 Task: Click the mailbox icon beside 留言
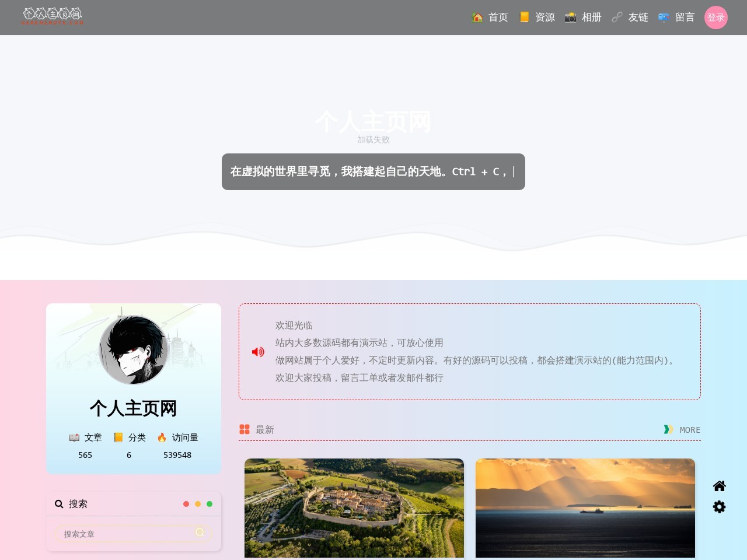click(664, 17)
